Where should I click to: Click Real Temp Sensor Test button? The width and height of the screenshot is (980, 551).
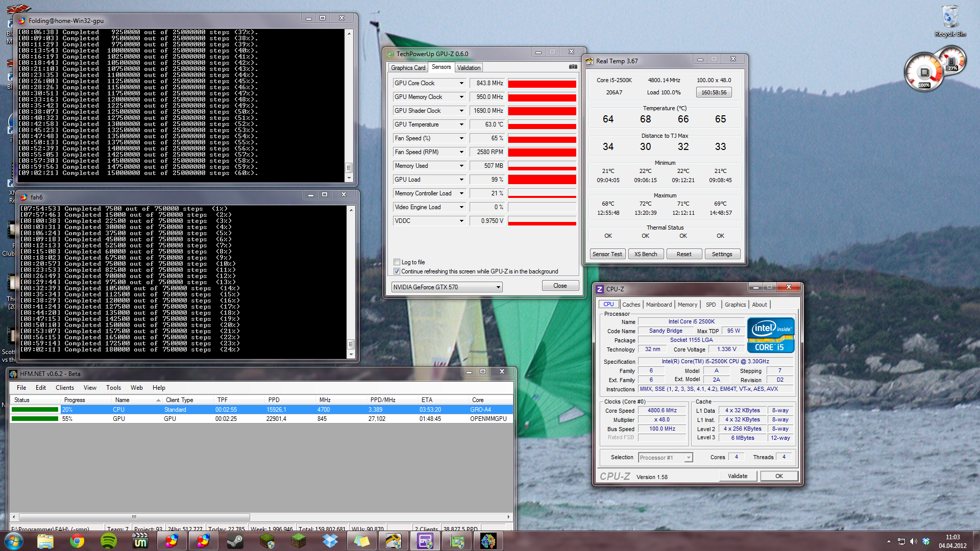(607, 254)
